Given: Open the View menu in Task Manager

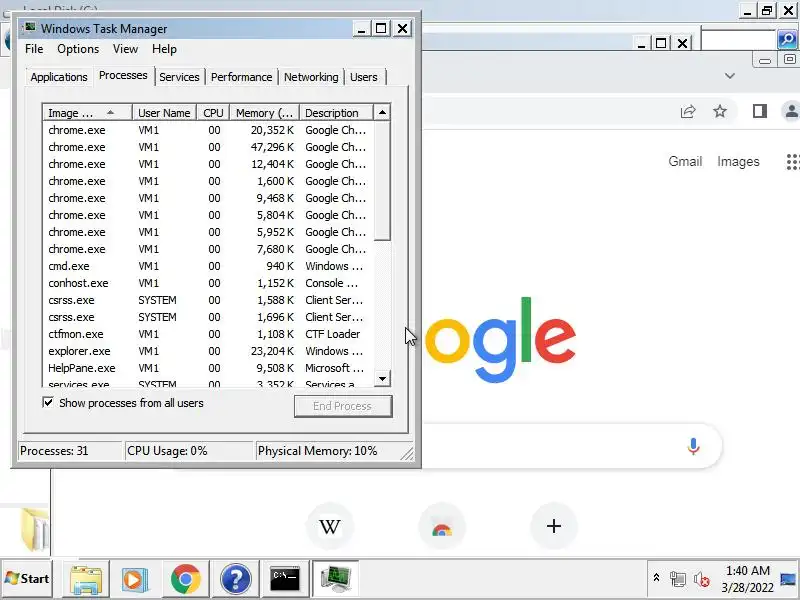Looking at the screenshot, I should pos(125,49).
